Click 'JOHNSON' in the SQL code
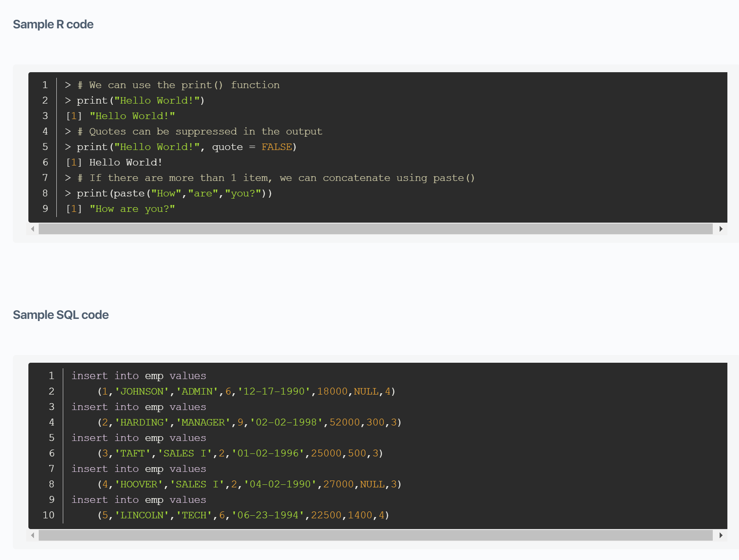Image resolution: width=739 pixels, height=560 pixels. pos(142,392)
